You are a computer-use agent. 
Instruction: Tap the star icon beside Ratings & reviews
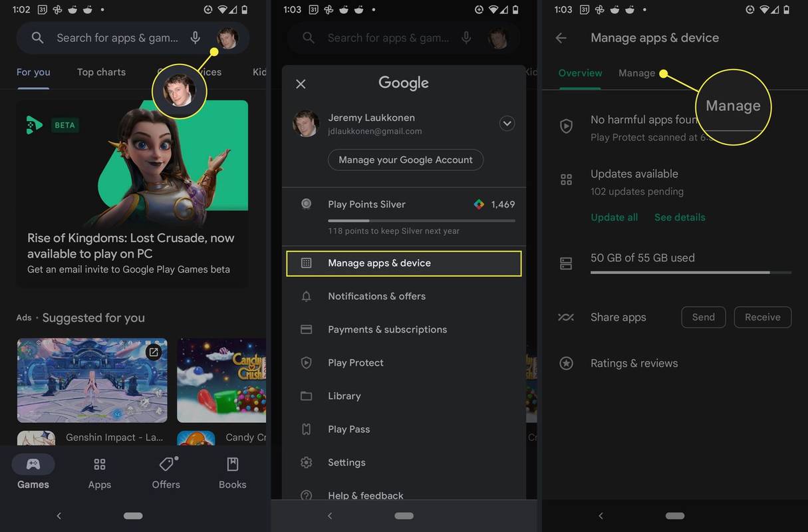(x=566, y=363)
